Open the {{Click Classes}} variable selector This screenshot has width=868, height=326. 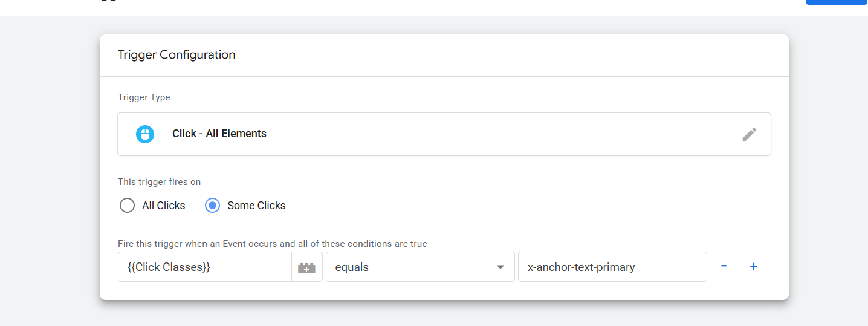tap(204, 267)
